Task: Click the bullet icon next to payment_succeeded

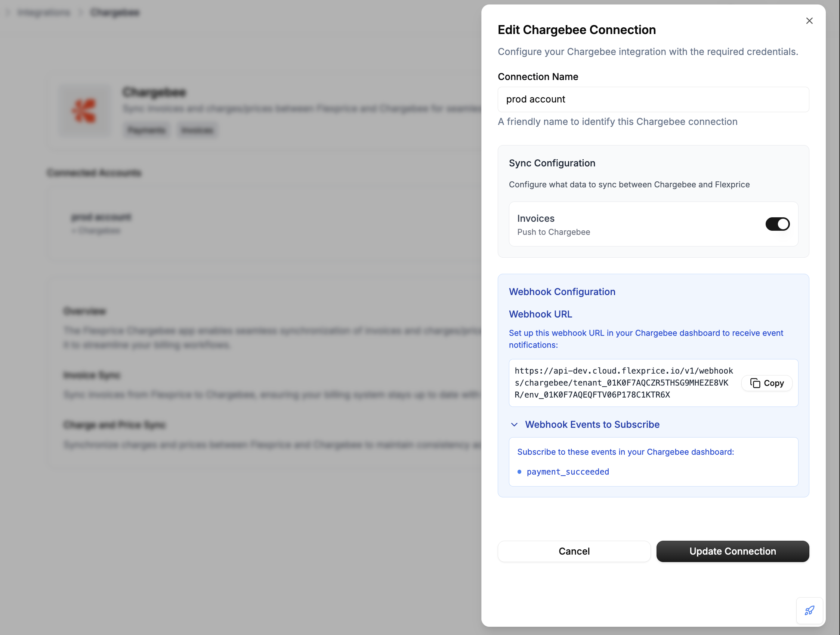Action: click(519, 472)
